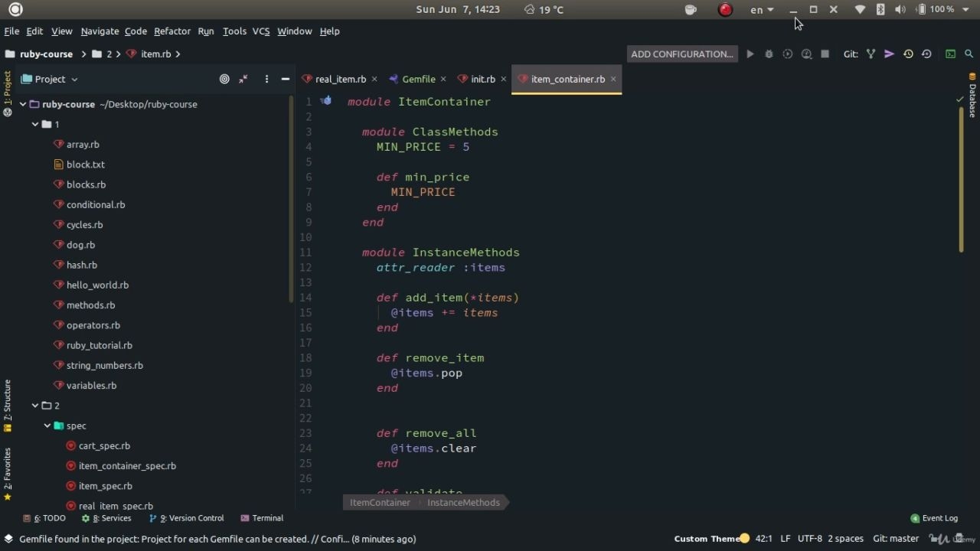Open Project panel options kebab menu
The width and height of the screenshot is (980, 551).
(266, 79)
